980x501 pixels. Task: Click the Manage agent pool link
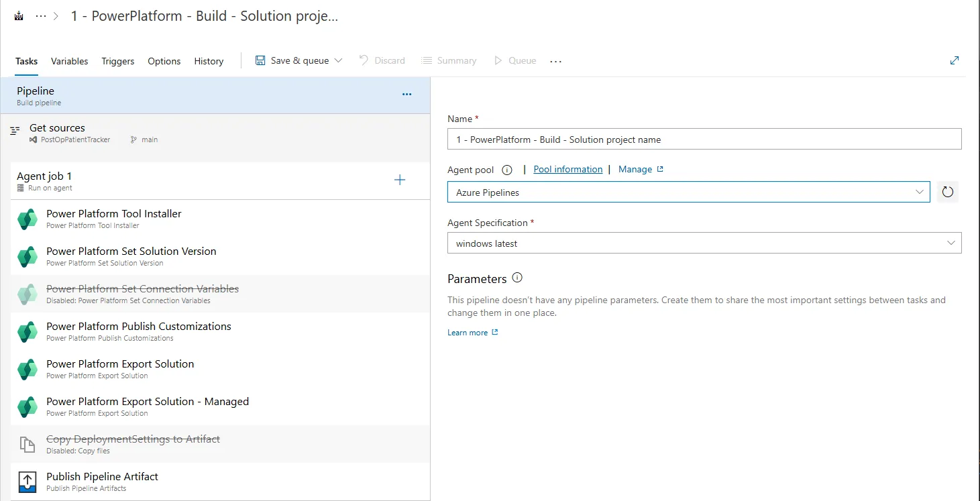[x=641, y=169]
